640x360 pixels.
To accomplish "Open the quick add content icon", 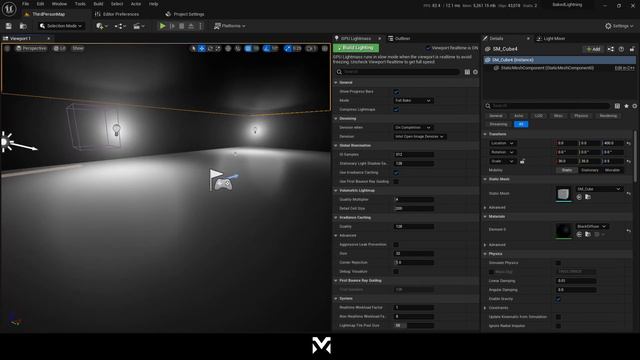I will (101, 26).
